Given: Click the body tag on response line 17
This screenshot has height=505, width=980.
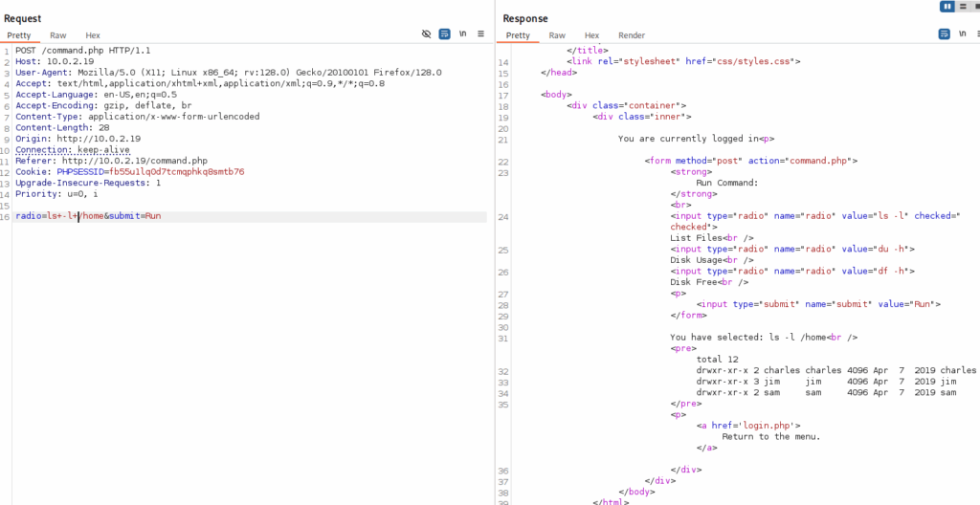Looking at the screenshot, I should [x=556, y=95].
